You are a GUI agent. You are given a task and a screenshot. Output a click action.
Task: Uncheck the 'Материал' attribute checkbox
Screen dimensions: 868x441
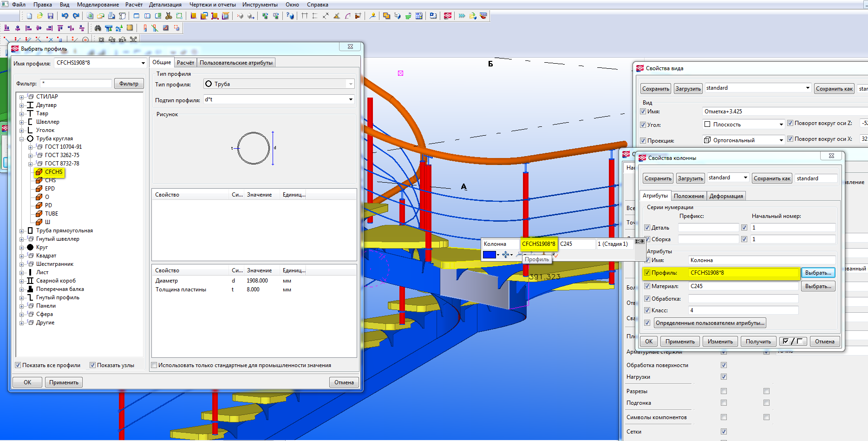(x=647, y=286)
